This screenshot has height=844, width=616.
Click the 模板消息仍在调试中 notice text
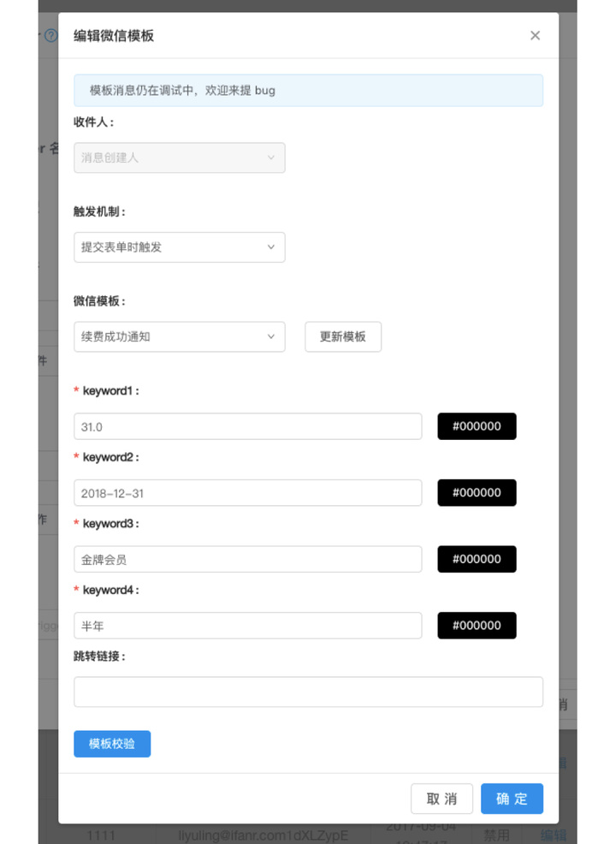click(x=182, y=91)
